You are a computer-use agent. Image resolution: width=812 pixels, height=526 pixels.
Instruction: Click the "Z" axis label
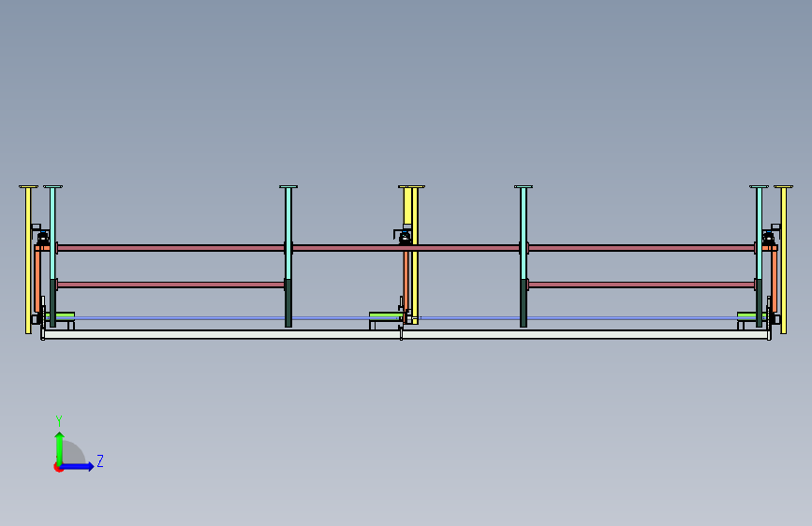100,460
